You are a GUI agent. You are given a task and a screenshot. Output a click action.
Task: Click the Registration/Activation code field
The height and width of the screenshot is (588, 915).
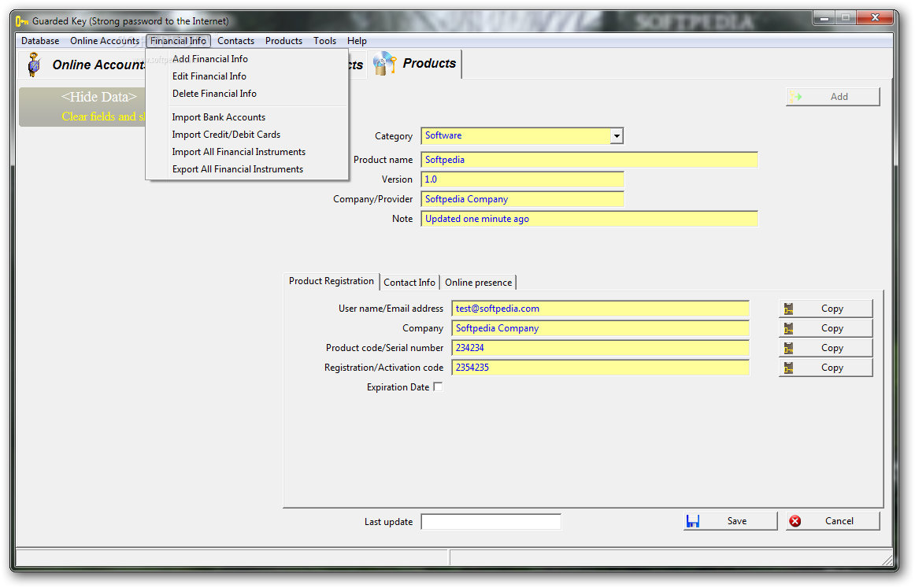pos(601,368)
